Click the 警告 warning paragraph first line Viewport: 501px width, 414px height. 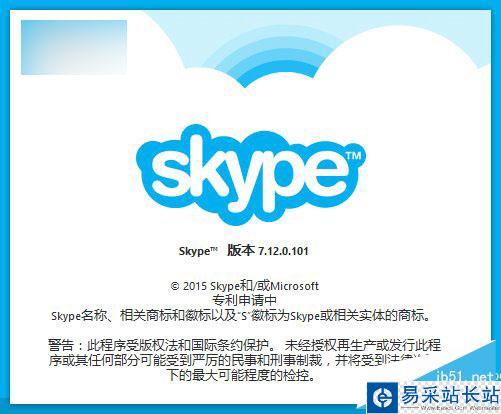pos(245,345)
